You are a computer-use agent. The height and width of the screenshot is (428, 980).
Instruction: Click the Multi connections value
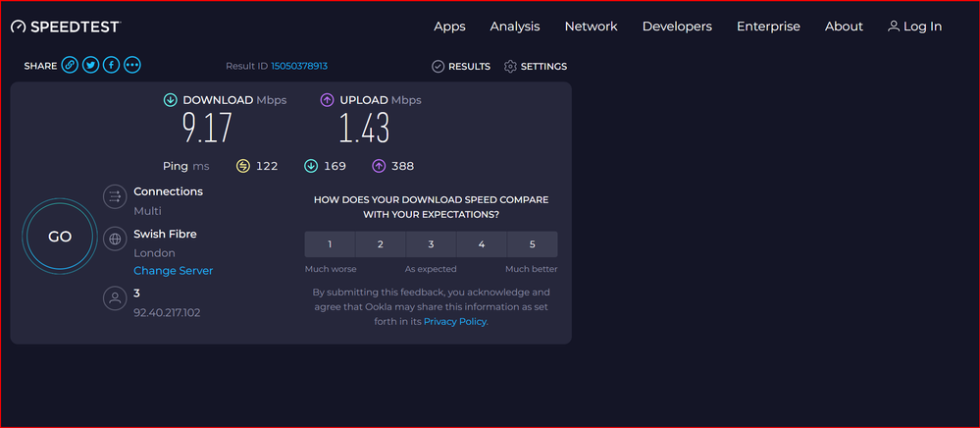147,211
